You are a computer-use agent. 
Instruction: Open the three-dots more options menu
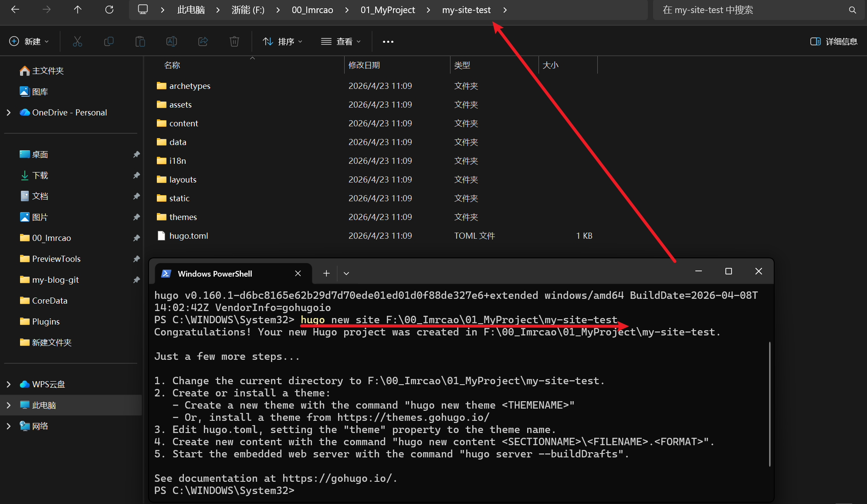pos(388,42)
